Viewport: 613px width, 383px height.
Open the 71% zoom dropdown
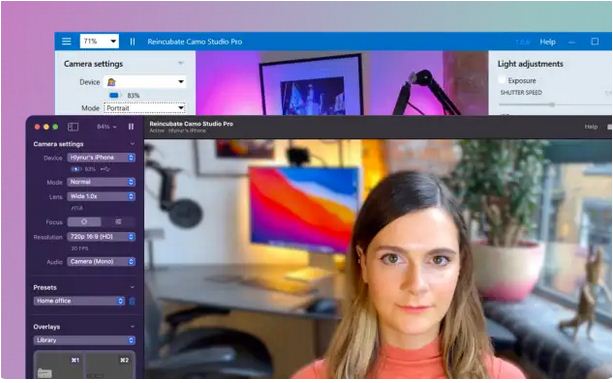pos(99,41)
